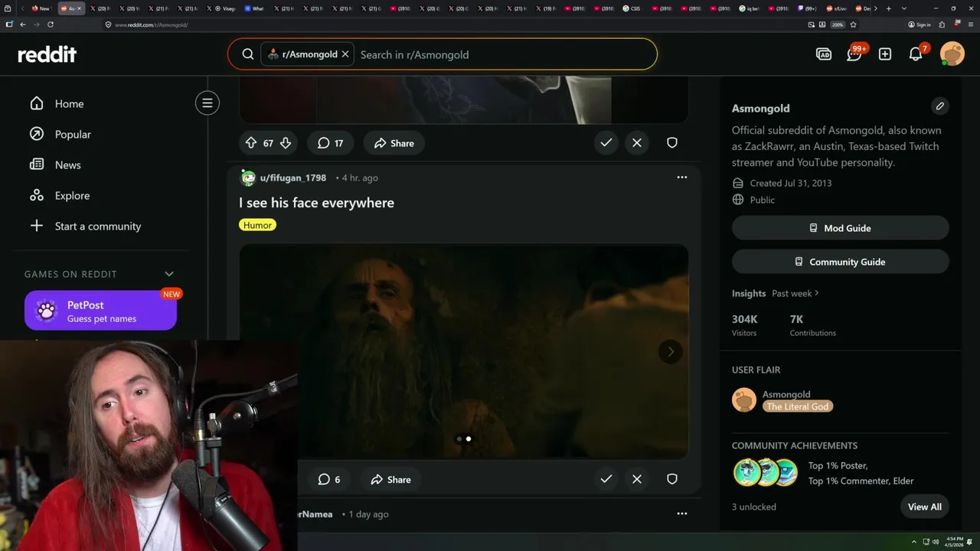Reset the 200% zoom indicator

tap(838, 24)
